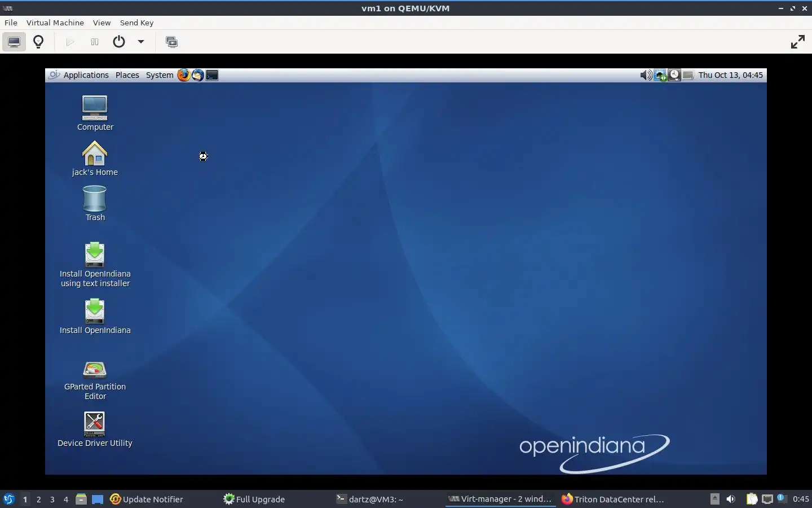Select the Computer desktop icon
This screenshot has height=508, width=812.
click(95, 113)
